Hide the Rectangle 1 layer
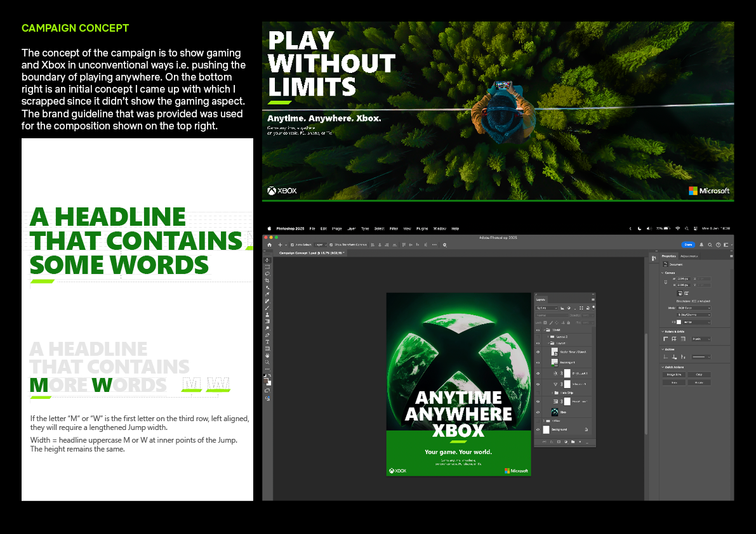 [x=538, y=363]
